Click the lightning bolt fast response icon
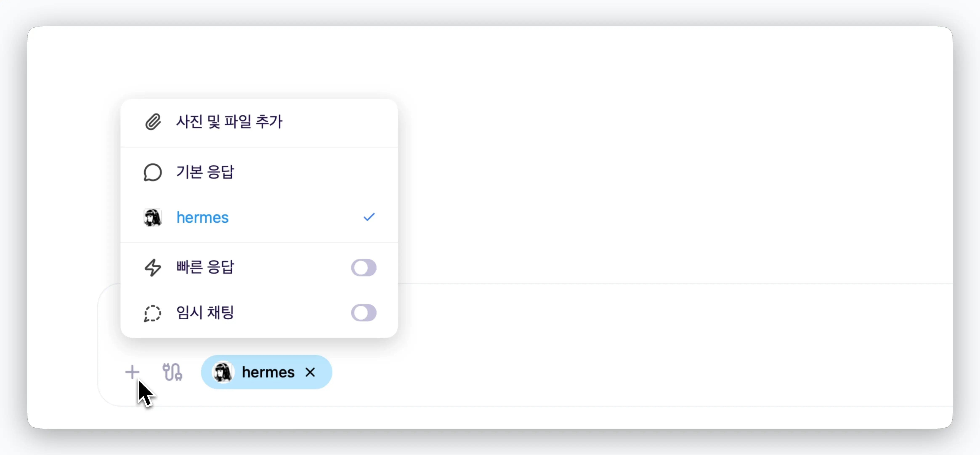 (x=153, y=268)
